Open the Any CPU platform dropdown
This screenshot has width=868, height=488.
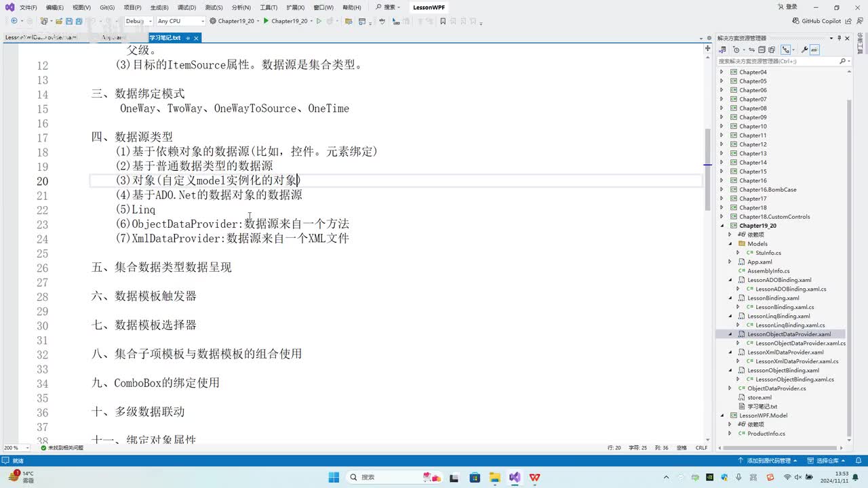click(x=181, y=21)
